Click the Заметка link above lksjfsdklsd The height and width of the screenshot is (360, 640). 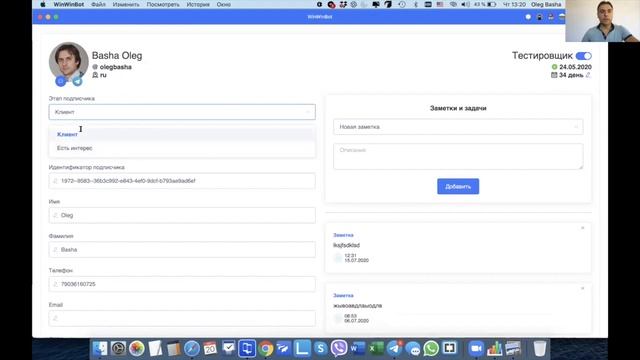tap(343, 235)
